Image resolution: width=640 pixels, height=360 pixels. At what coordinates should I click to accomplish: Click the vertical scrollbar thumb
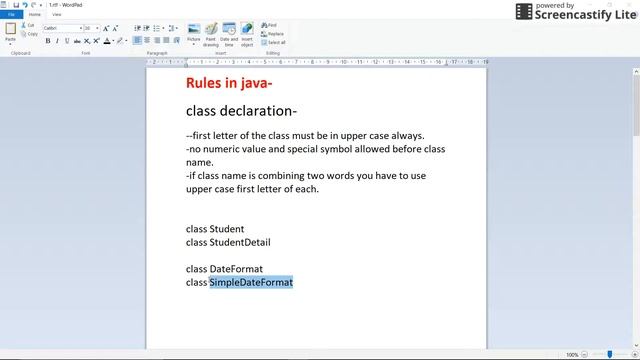[x=636, y=106]
